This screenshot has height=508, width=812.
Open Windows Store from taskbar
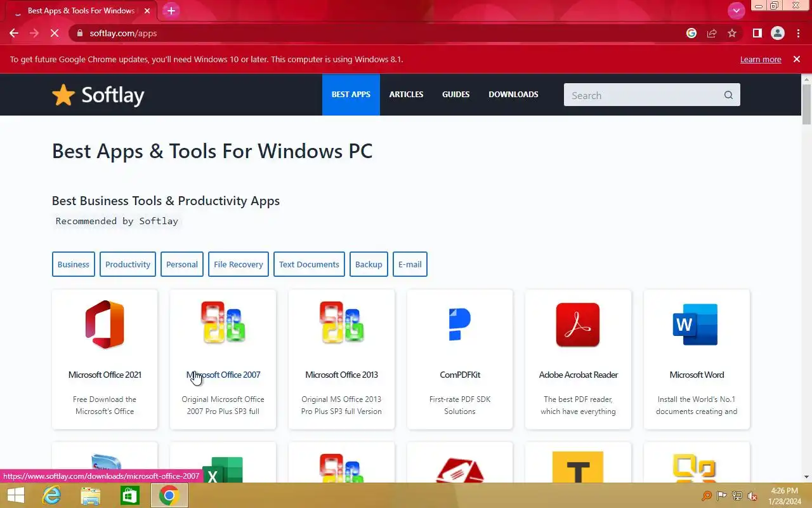129,495
